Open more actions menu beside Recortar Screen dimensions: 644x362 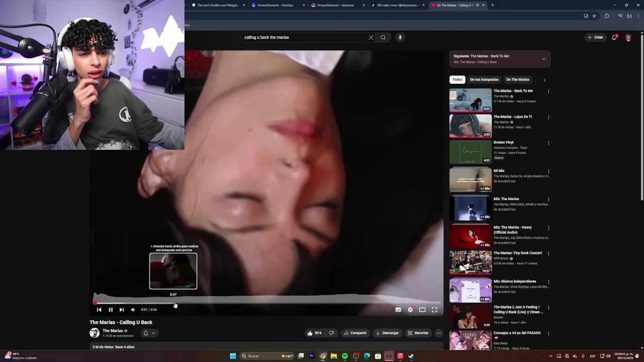pyautogui.click(x=439, y=333)
